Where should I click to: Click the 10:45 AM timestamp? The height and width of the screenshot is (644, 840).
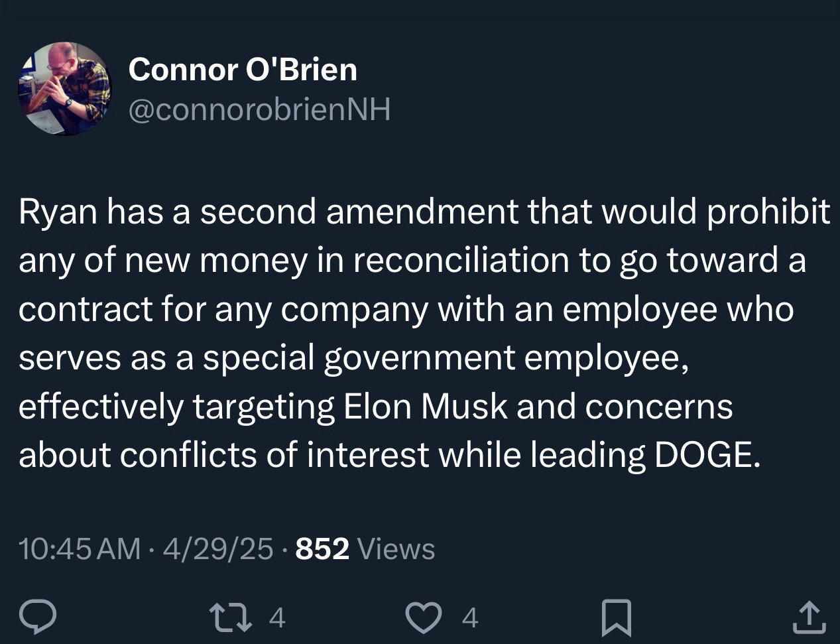pyautogui.click(x=80, y=548)
